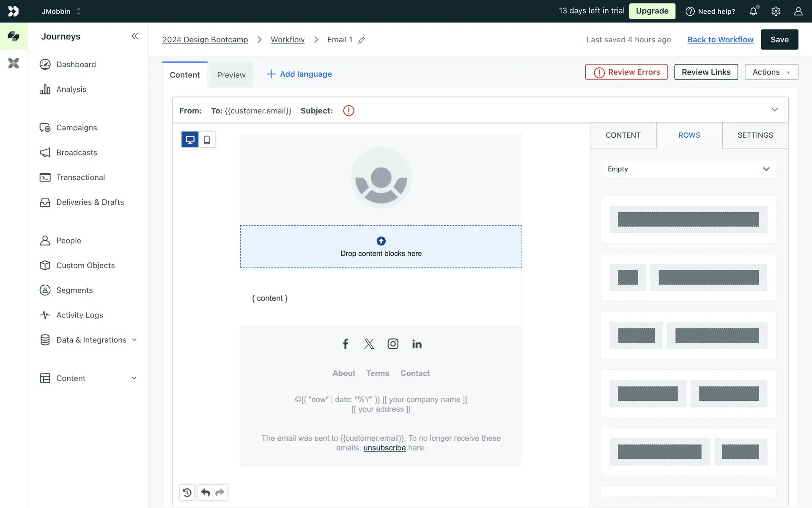Click the Instagram icon in email footer
The image size is (812, 508).
pyautogui.click(x=393, y=344)
